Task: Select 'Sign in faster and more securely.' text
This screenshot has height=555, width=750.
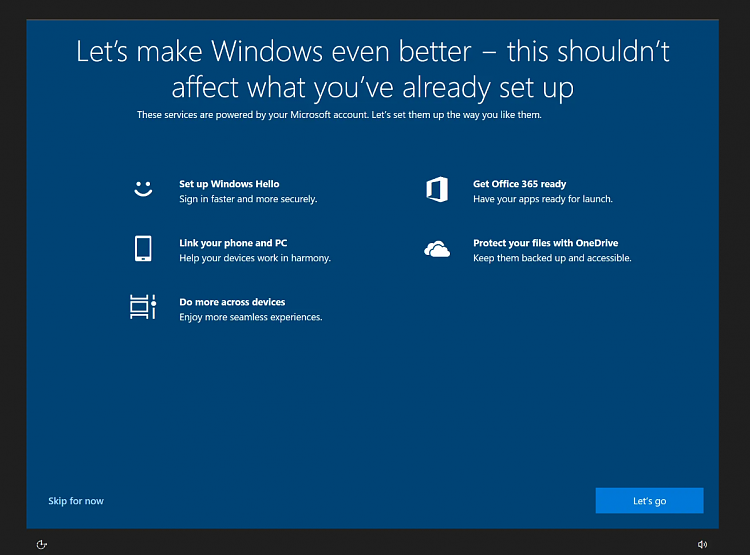Action: click(248, 199)
